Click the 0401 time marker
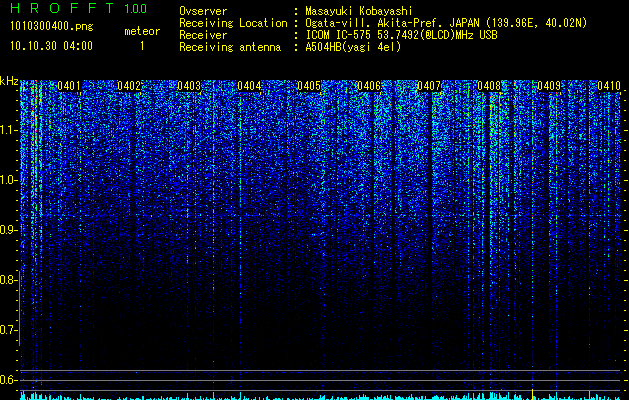 click(x=69, y=86)
